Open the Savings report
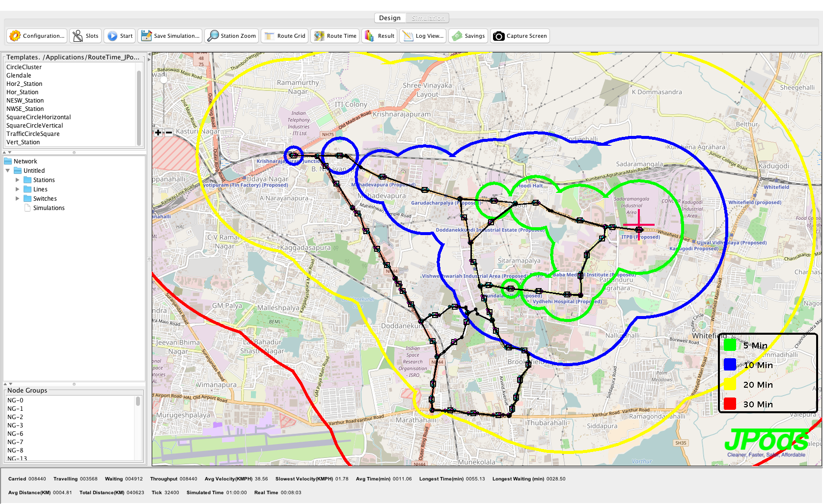 [468, 36]
